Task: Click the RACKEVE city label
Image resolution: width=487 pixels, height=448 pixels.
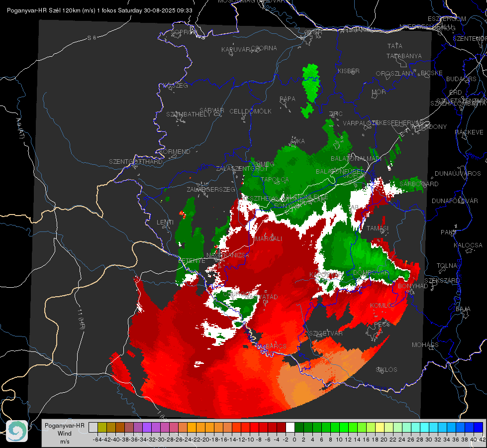Action: pyautogui.click(x=469, y=132)
